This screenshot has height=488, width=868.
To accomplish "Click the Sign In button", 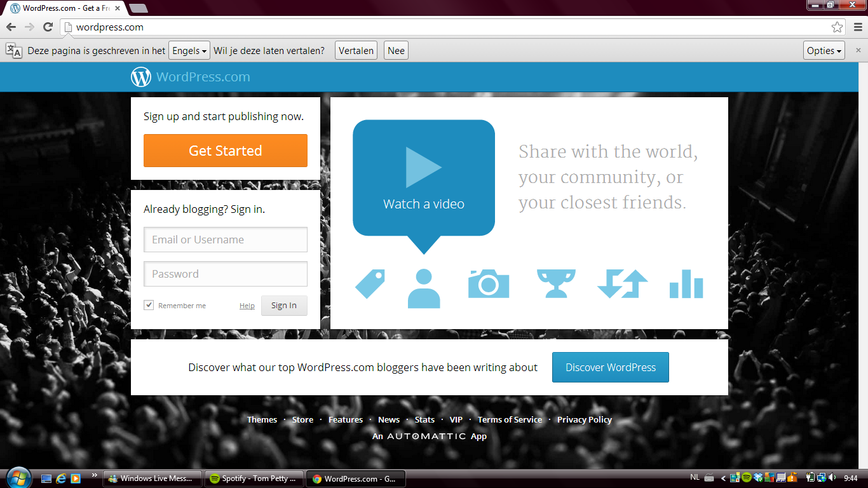I will pyautogui.click(x=283, y=306).
